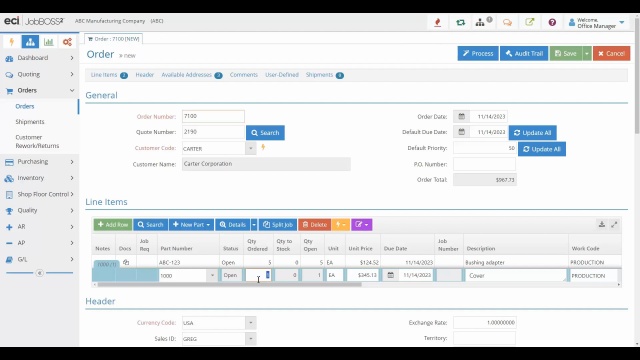Click the organization chart icon in header
Image resolution: width=640 pixels, height=360 pixels.
tap(480, 22)
